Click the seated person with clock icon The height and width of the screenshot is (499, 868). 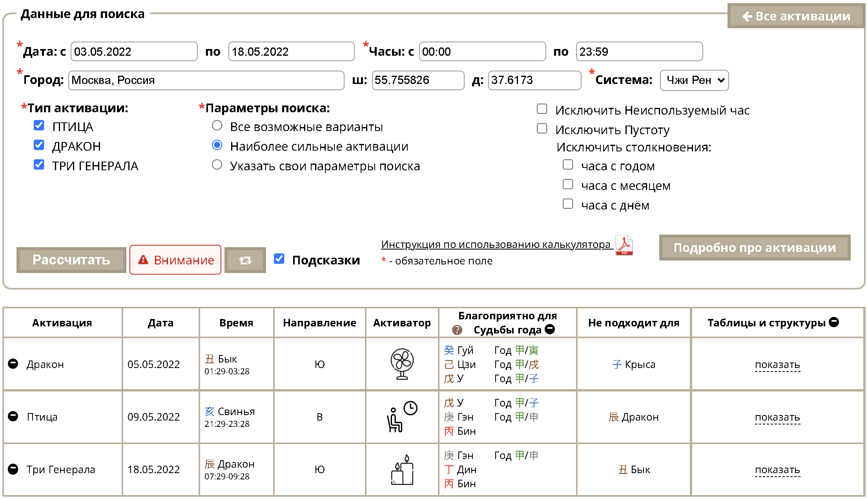tap(402, 416)
